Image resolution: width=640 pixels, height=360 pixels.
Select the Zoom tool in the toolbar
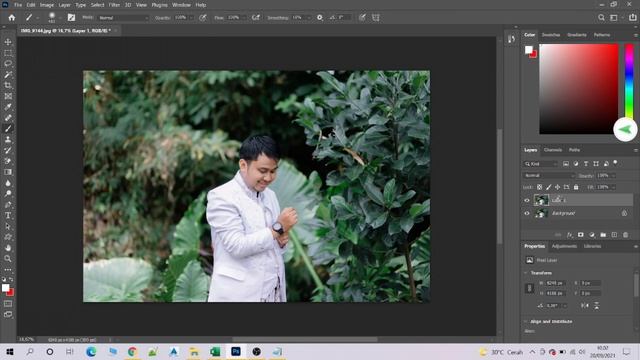pyautogui.click(x=8, y=258)
